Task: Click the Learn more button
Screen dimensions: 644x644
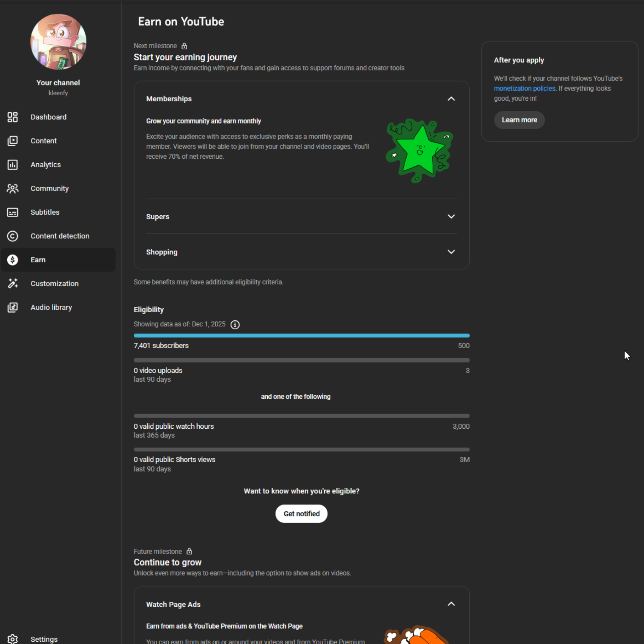Action: [519, 120]
